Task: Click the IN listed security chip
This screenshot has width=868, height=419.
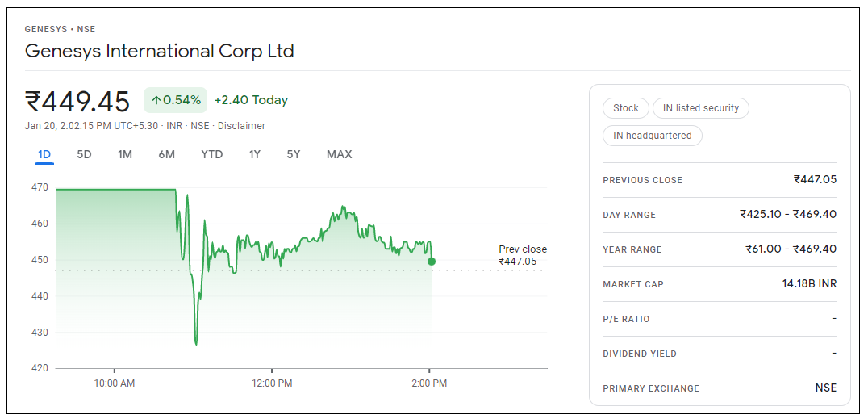Action: click(x=701, y=108)
